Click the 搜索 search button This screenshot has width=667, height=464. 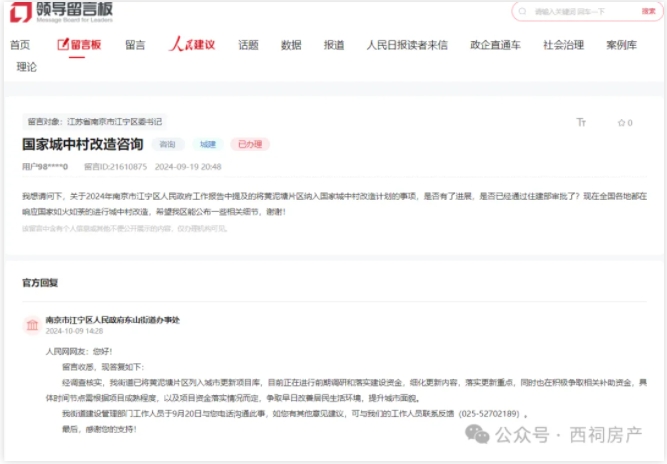tap(648, 11)
